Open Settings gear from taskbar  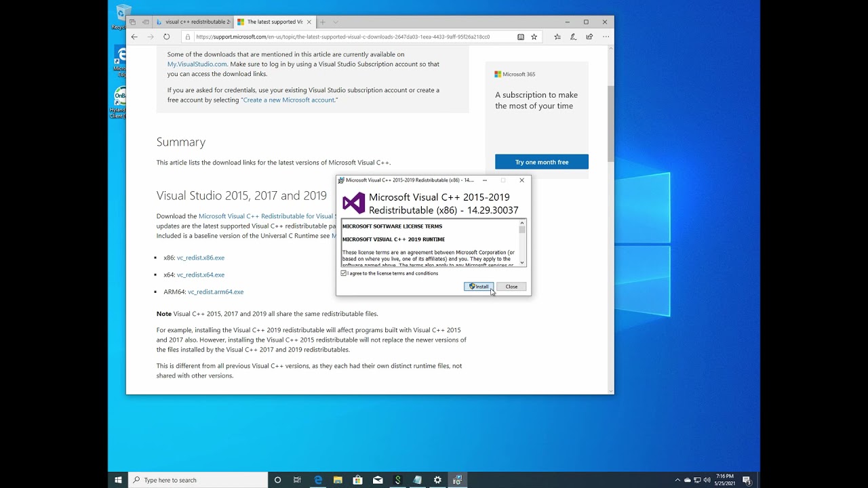point(437,480)
